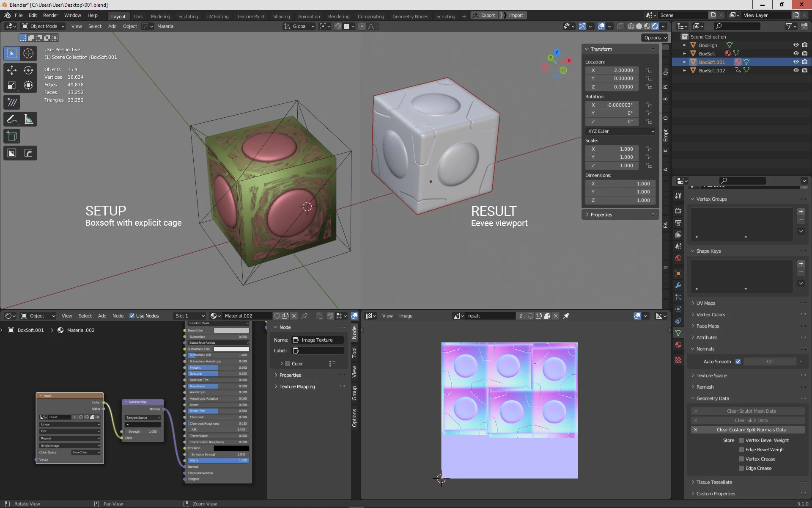Viewport: 812px width, 508px height.
Task: Open the Global transform orientation dropdown
Action: click(299, 26)
